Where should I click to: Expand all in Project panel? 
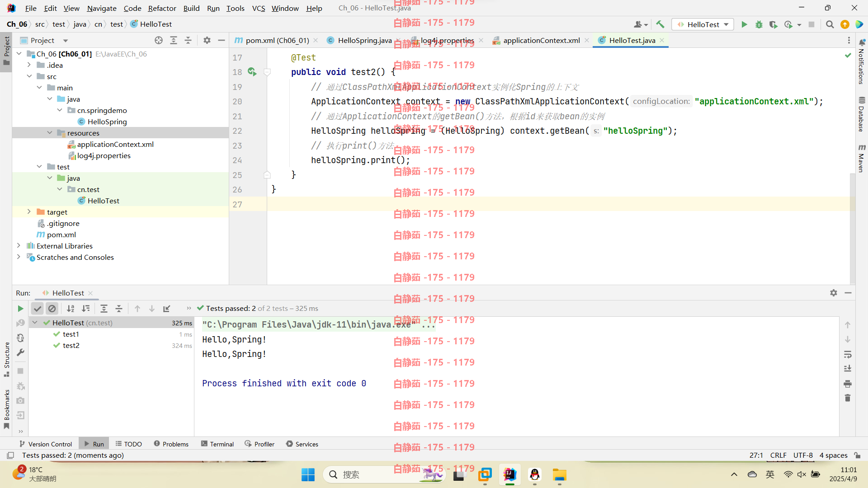click(174, 40)
